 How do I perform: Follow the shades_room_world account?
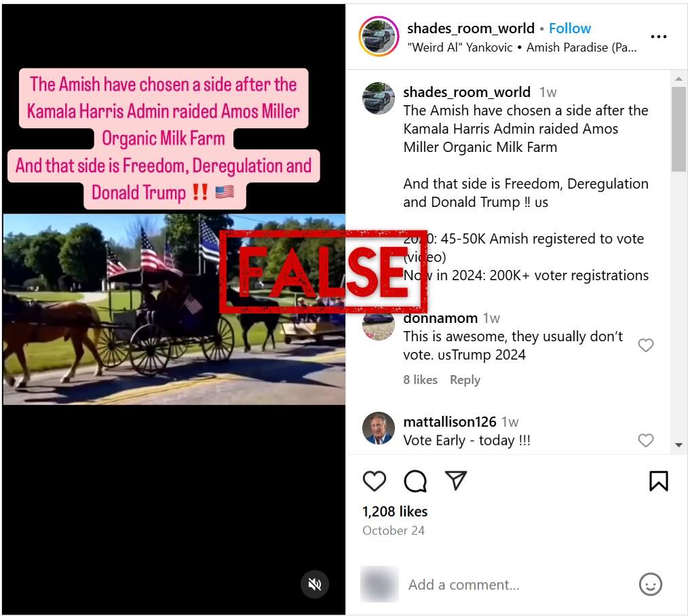pos(569,28)
